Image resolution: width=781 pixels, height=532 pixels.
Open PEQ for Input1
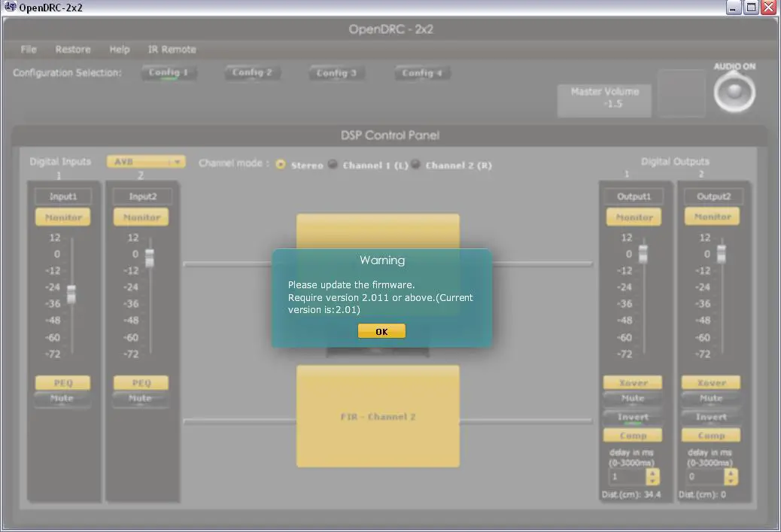(x=62, y=383)
